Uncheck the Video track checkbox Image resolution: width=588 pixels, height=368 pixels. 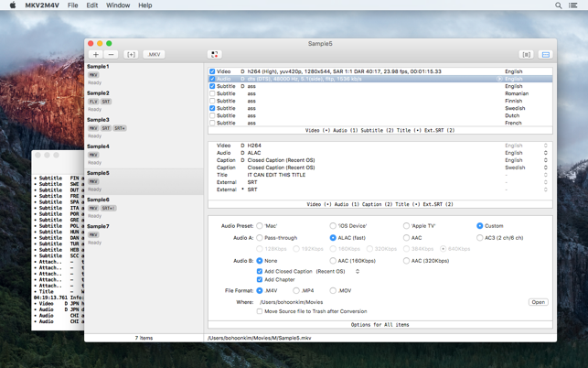(212, 71)
